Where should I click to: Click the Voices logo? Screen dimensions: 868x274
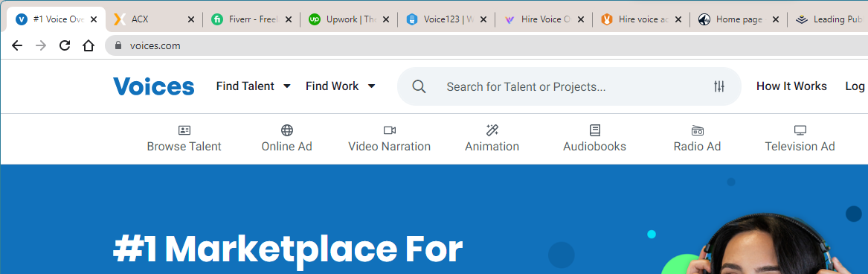tap(154, 86)
